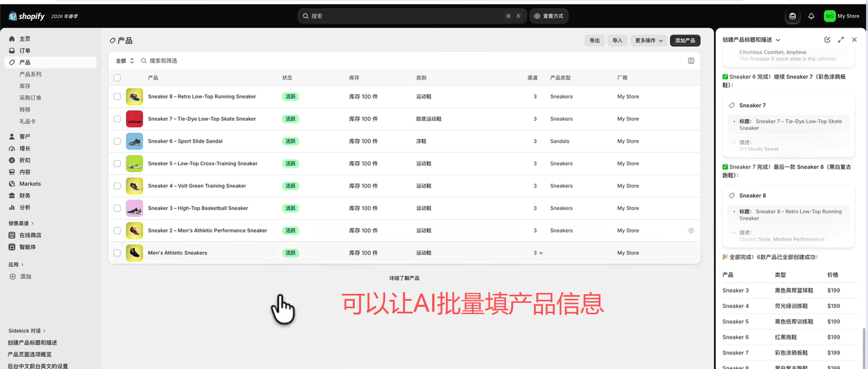Focus the top 搜索 search bar
This screenshot has height=369, width=868.
(412, 16)
